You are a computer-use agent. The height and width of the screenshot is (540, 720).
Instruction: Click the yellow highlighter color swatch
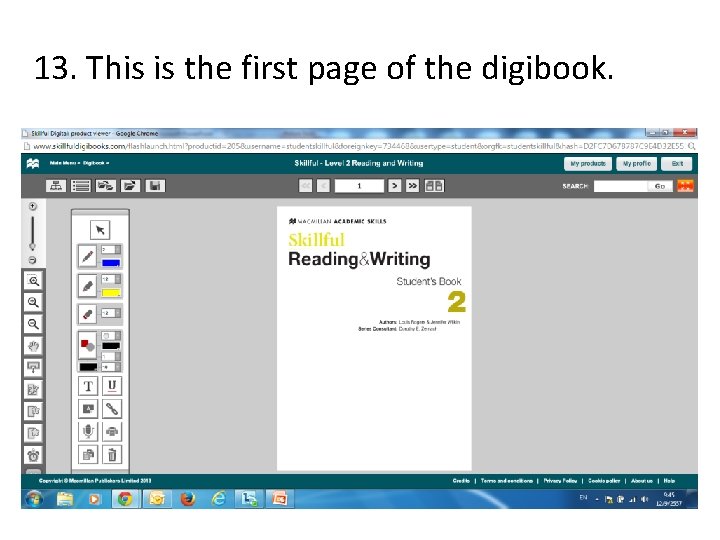click(x=111, y=293)
